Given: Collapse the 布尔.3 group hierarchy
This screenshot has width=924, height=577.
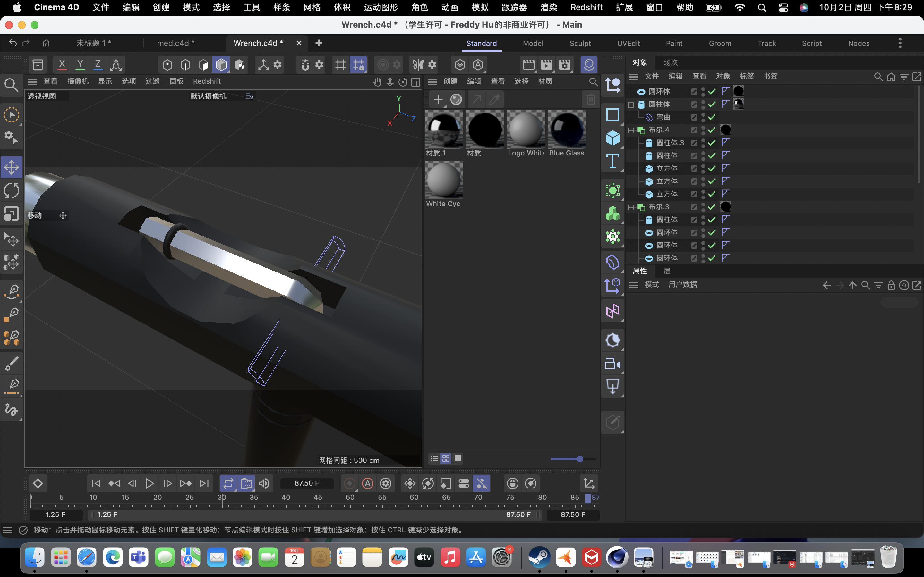Looking at the screenshot, I should (631, 206).
